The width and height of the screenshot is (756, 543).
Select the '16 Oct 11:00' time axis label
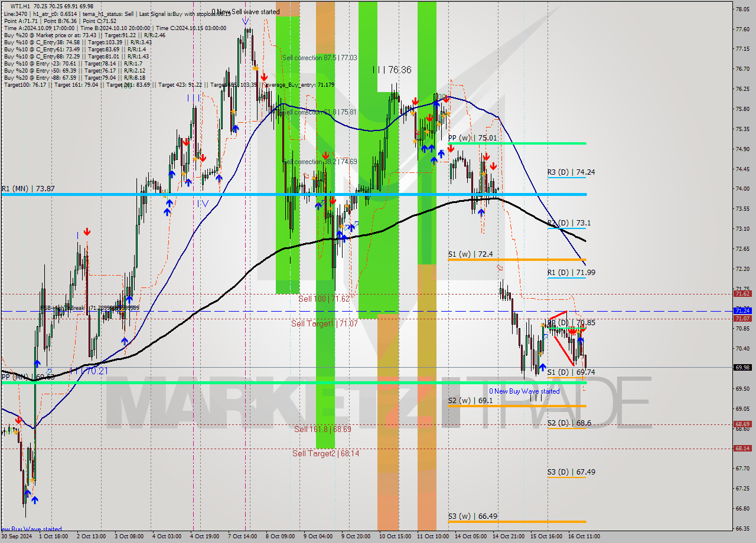pos(584,537)
